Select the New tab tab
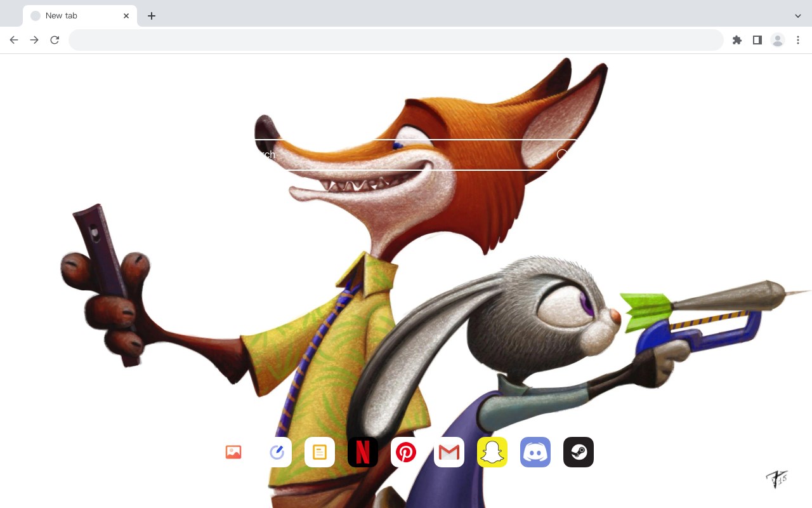This screenshot has width=812, height=508. click(x=80, y=16)
